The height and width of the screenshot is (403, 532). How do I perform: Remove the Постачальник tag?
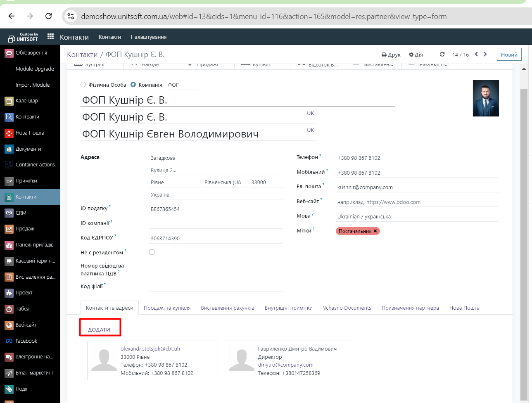(x=375, y=231)
